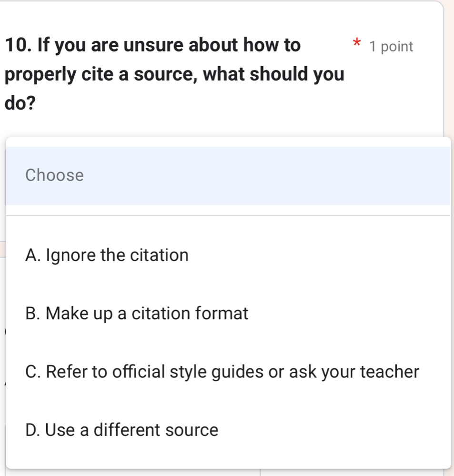Click the '1 point' label

pos(391,47)
